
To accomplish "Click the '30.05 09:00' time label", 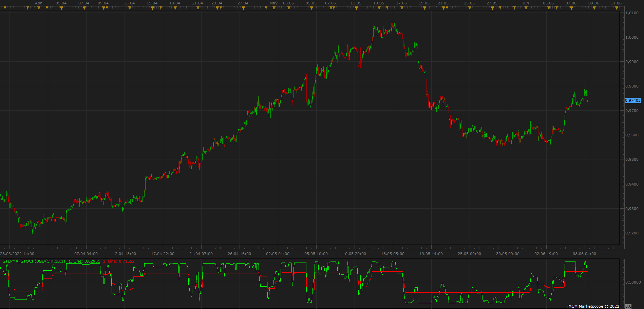I will [x=508, y=254].
